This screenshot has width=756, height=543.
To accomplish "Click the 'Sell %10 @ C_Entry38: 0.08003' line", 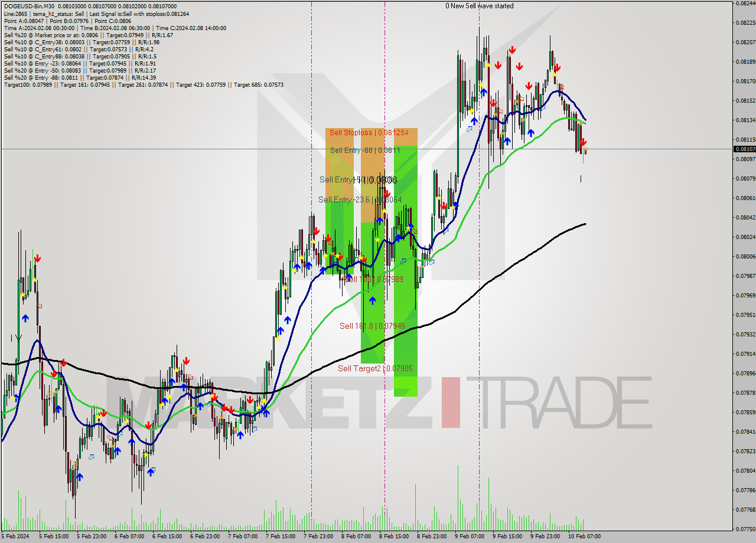I will point(82,42).
